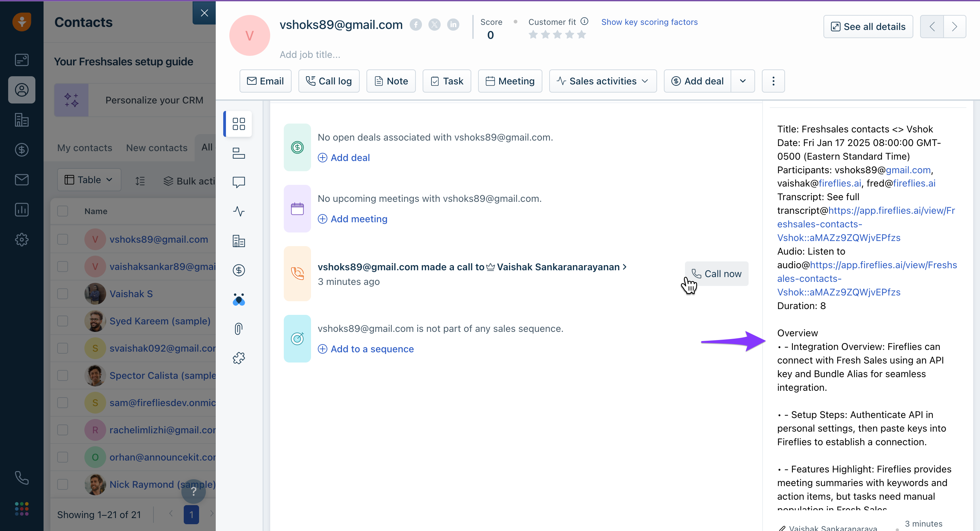Click the Add job title field
This screenshot has width=980, height=531.
coord(310,54)
